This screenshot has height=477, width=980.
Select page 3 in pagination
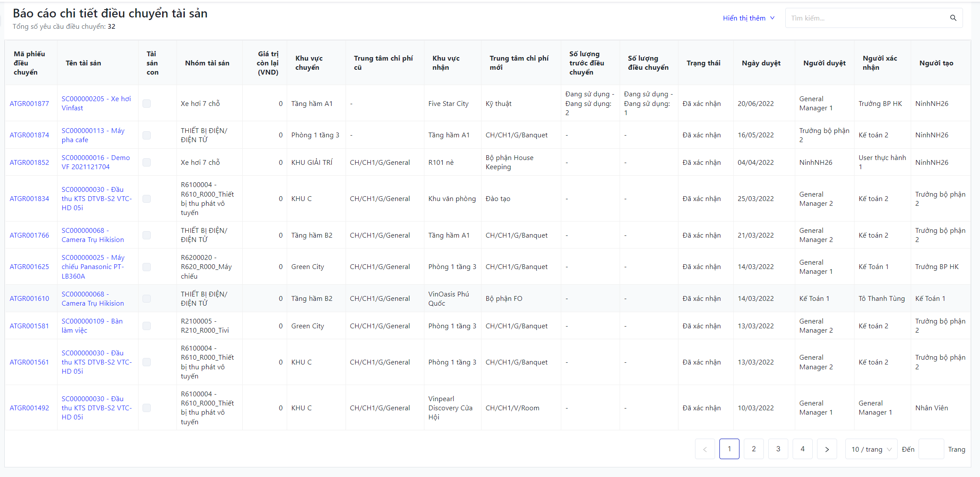coord(778,449)
